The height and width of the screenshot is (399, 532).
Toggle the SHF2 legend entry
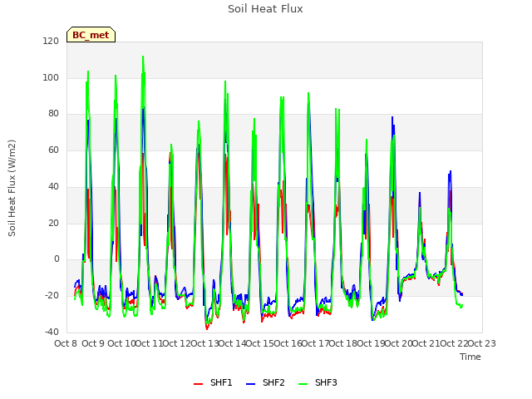click(x=265, y=383)
